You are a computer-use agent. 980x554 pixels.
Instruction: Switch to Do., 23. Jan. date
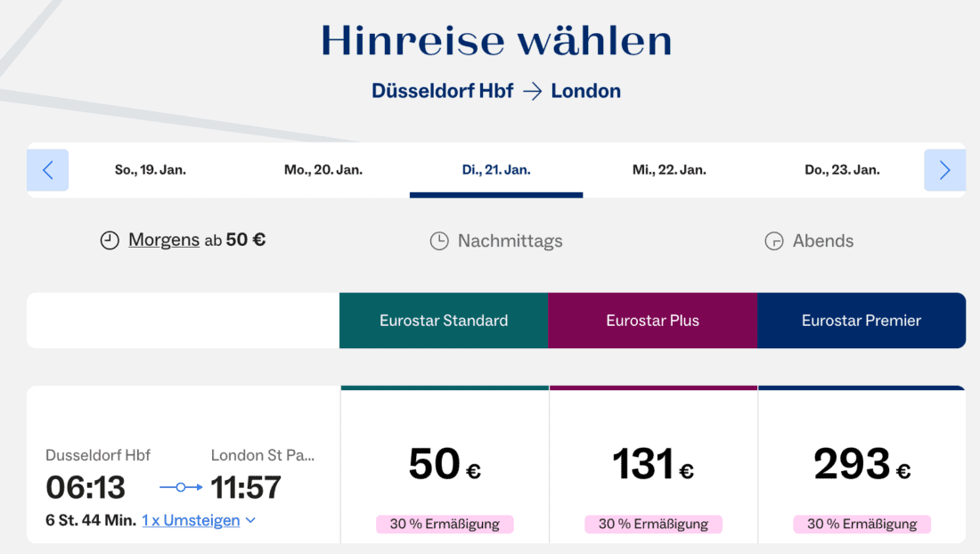click(842, 170)
